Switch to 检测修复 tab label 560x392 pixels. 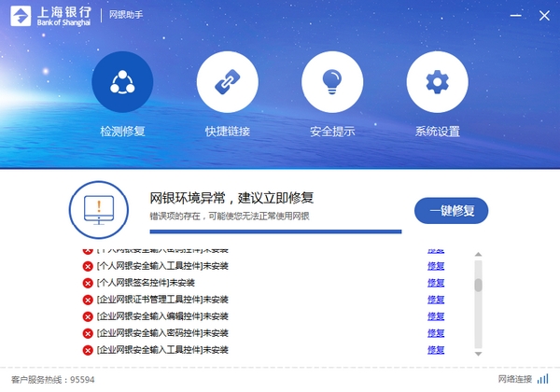(122, 132)
